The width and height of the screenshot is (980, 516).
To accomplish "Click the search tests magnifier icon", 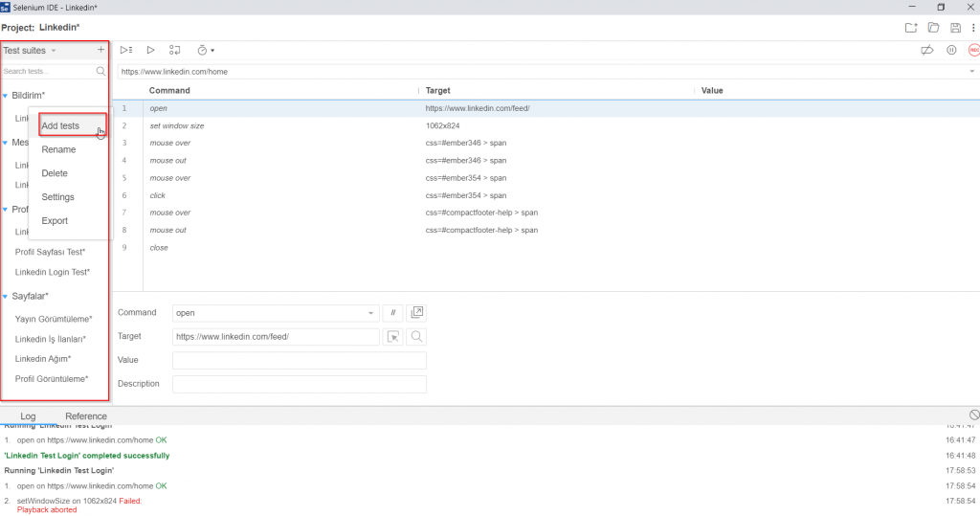I will [100, 71].
